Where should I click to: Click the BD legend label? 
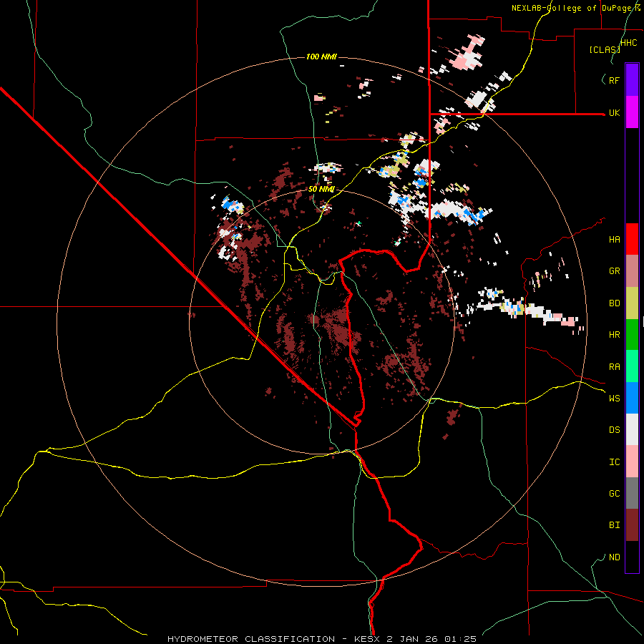coord(614,303)
